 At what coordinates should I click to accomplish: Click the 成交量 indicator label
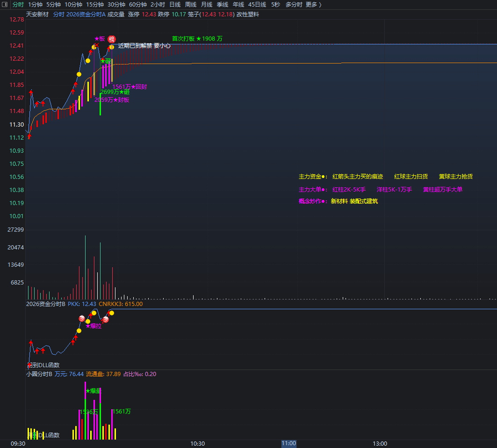(x=116, y=14)
